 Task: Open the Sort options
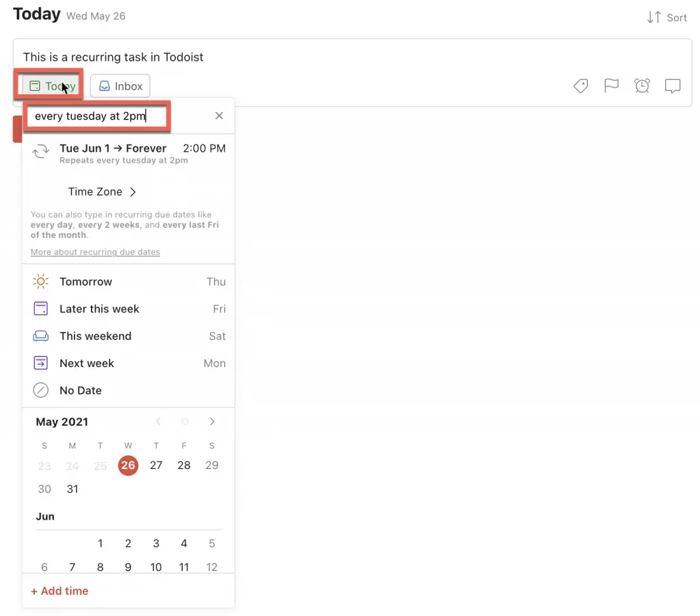(667, 17)
